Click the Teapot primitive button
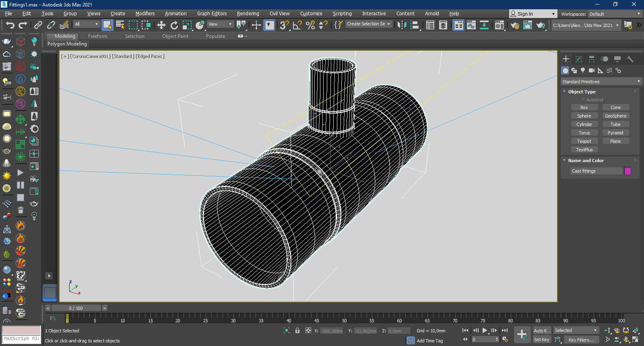The image size is (644, 346). coord(584,141)
